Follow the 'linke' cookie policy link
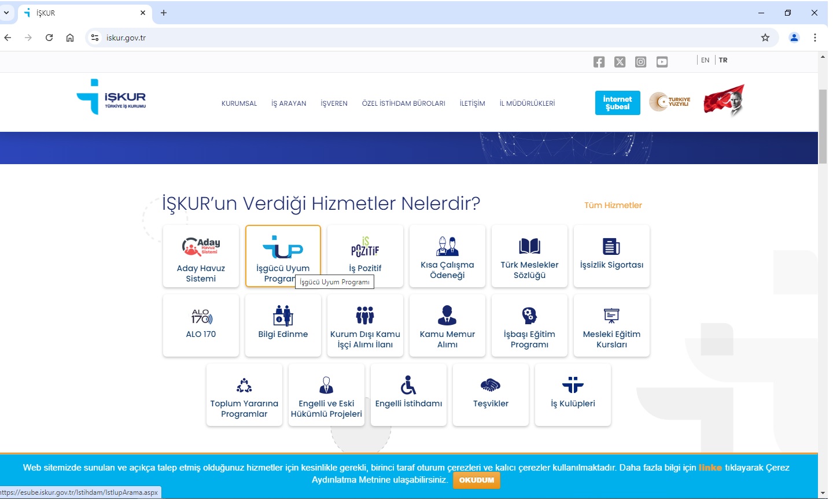Image resolution: width=833 pixels, height=504 pixels. tap(710, 468)
